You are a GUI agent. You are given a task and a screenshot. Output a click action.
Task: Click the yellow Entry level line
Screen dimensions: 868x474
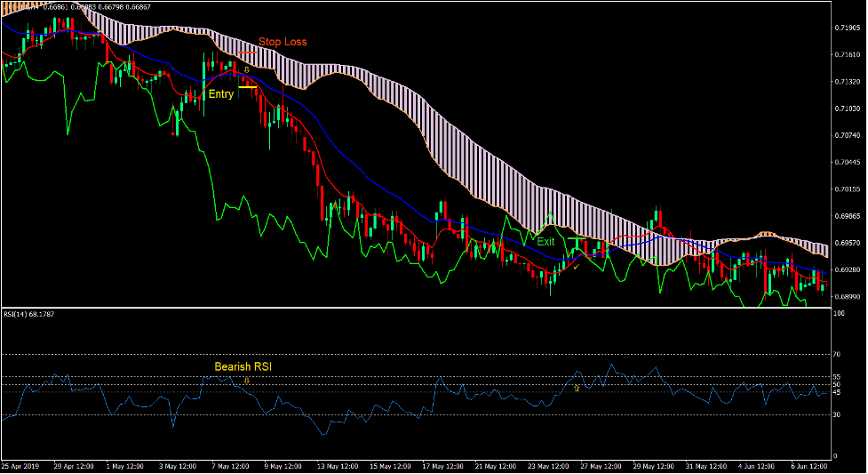pos(247,87)
